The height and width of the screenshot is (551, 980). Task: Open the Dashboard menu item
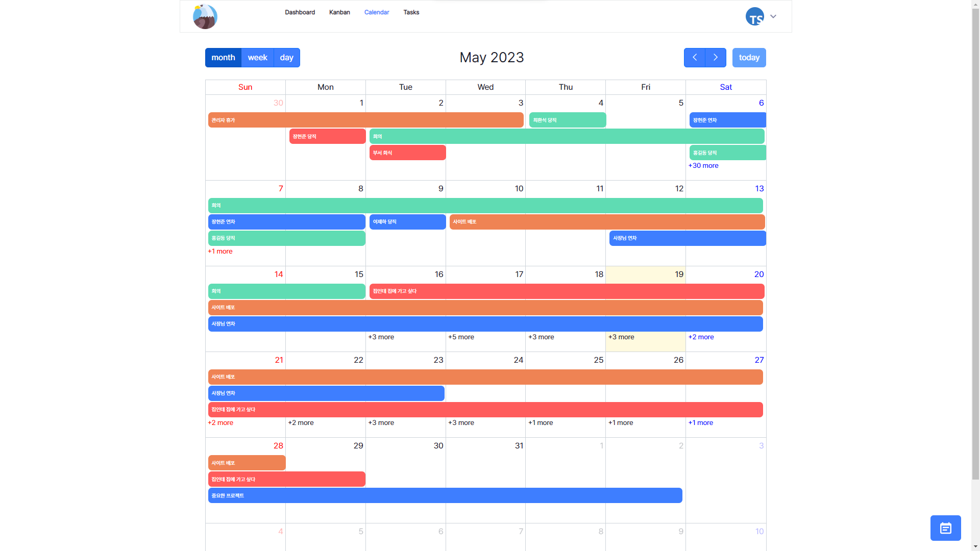300,12
